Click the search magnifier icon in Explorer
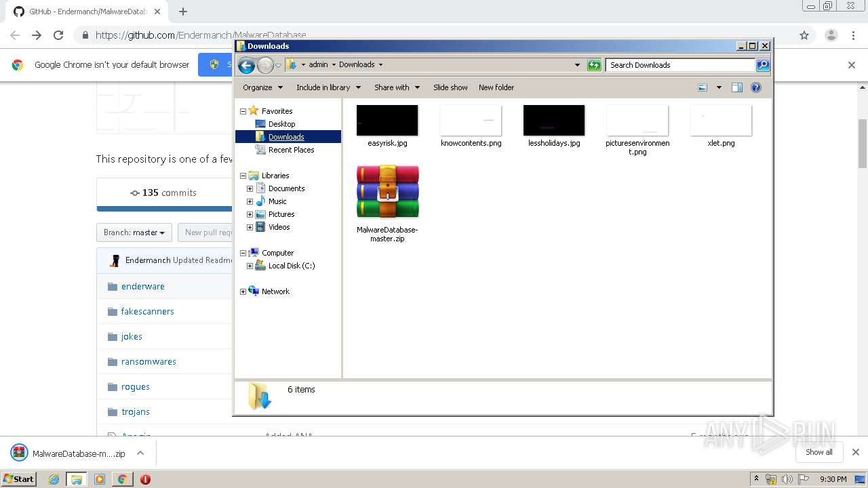868x488 pixels. tap(763, 65)
